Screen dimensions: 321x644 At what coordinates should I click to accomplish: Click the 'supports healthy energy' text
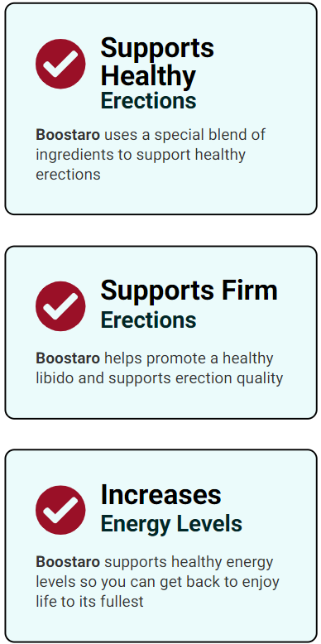coord(189,563)
